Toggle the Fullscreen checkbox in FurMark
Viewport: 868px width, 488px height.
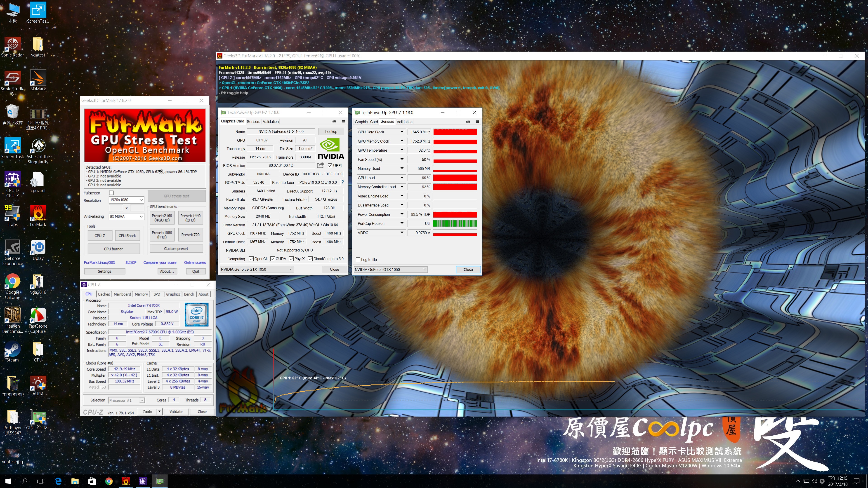111,193
